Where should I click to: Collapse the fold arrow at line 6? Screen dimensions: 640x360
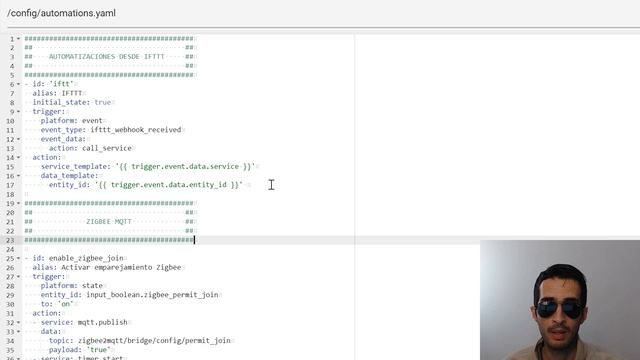tap(18, 84)
